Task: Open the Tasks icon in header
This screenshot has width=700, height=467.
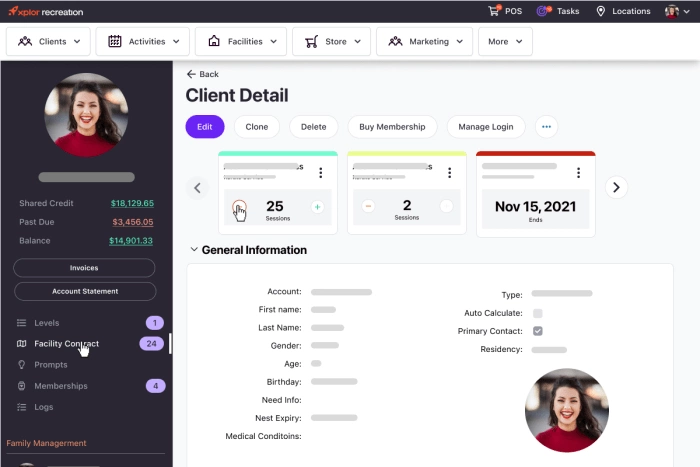Action: click(x=543, y=11)
